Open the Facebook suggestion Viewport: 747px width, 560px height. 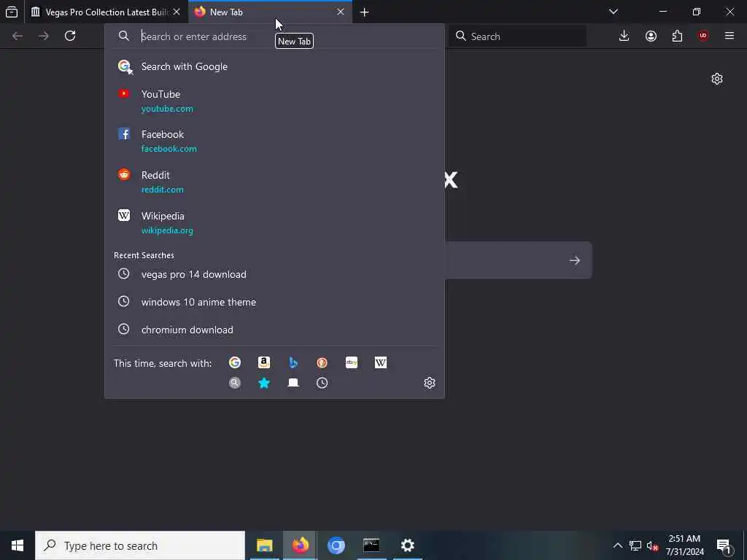click(274, 141)
